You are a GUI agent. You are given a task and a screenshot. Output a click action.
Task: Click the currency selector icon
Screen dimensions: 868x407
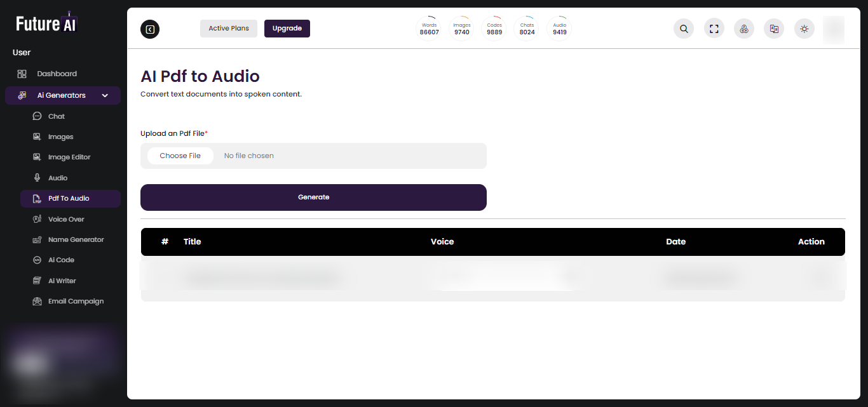(743, 29)
